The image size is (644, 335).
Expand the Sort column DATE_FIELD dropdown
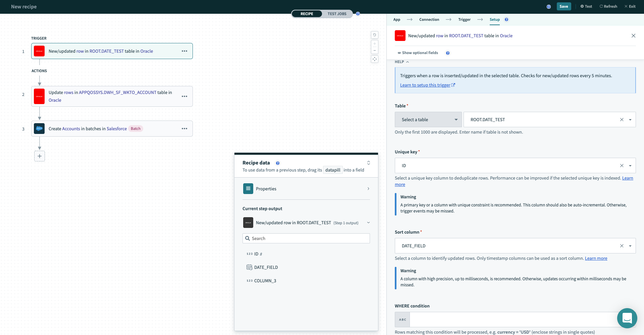point(630,246)
